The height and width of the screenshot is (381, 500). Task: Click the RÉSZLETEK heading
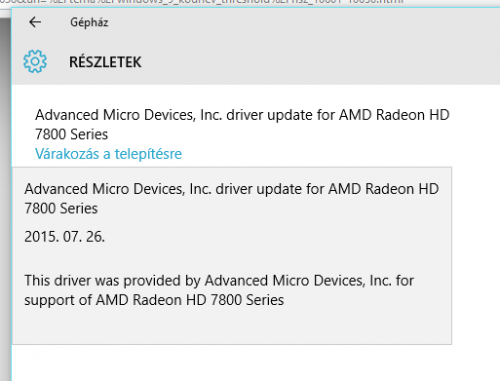[x=105, y=62]
